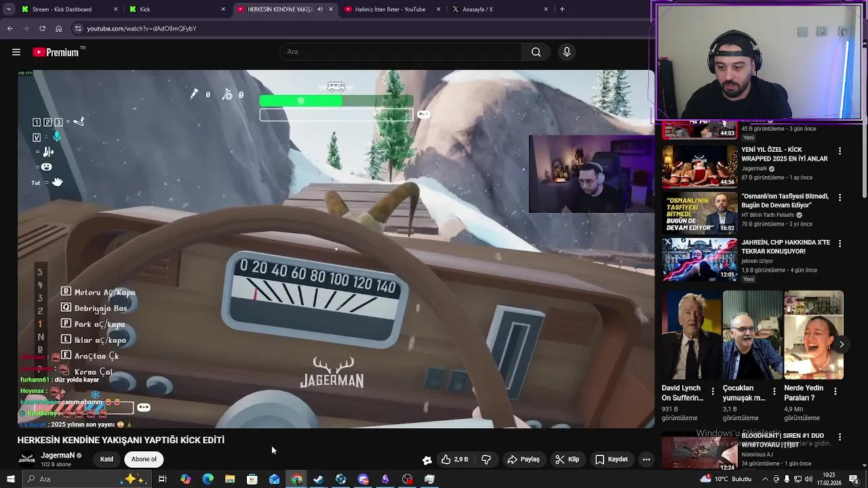Open Nerde Yedin Paraları short thumbnail
Image resolution: width=868 pixels, height=488 pixels.
click(x=814, y=335)
